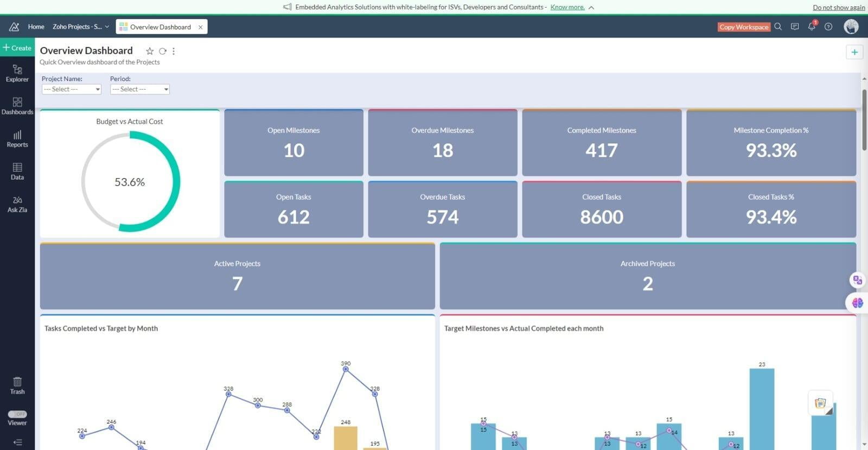868x450 pixels.
Task: Click the Active Projects card
Action: point(237,276)
